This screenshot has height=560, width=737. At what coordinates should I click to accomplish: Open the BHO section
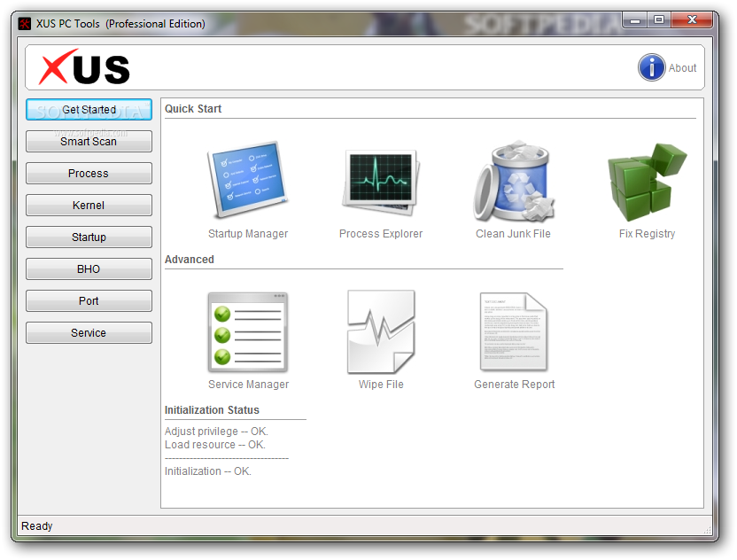pyautogui.click(x=89, y=269)
